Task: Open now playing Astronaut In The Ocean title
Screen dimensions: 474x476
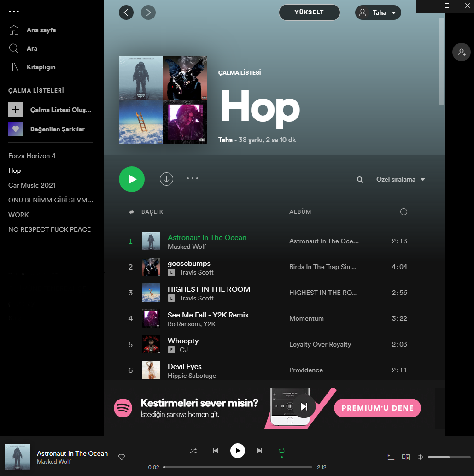Action: point(72,453)
